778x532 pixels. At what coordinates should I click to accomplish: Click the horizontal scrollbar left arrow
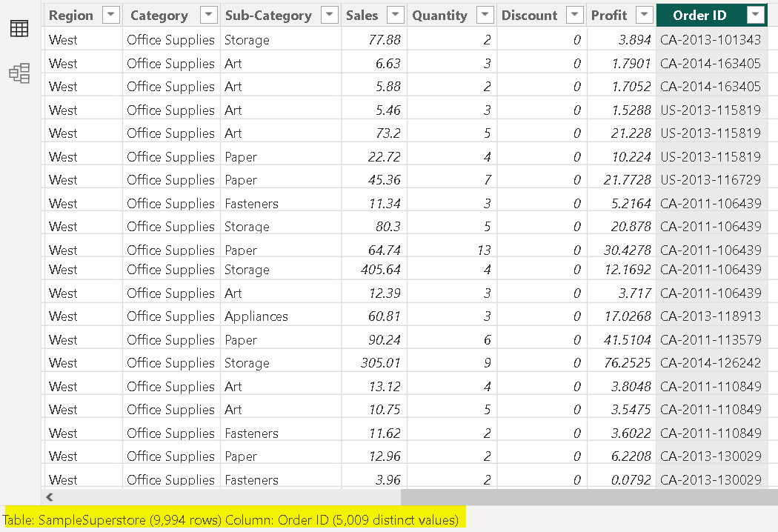point(50,497)
